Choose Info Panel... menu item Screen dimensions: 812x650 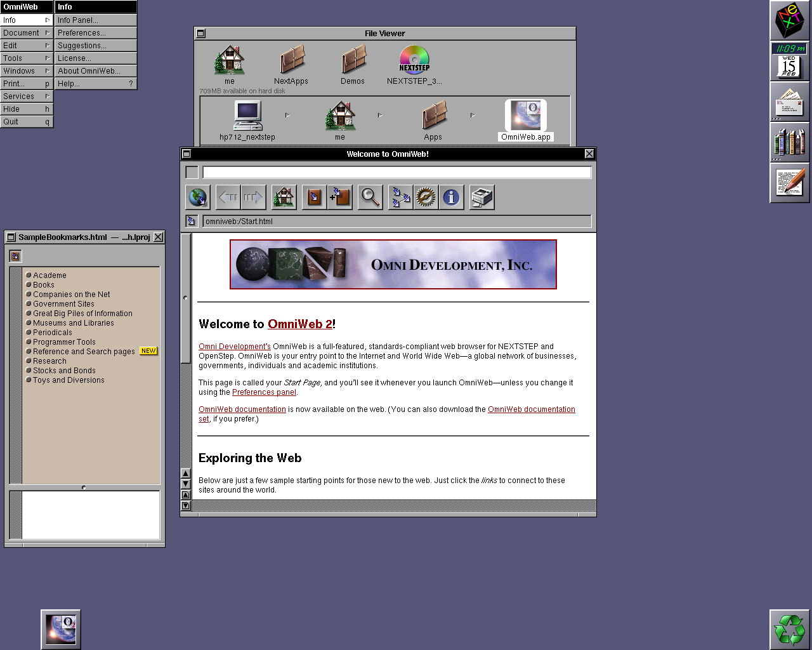(96, 20)
